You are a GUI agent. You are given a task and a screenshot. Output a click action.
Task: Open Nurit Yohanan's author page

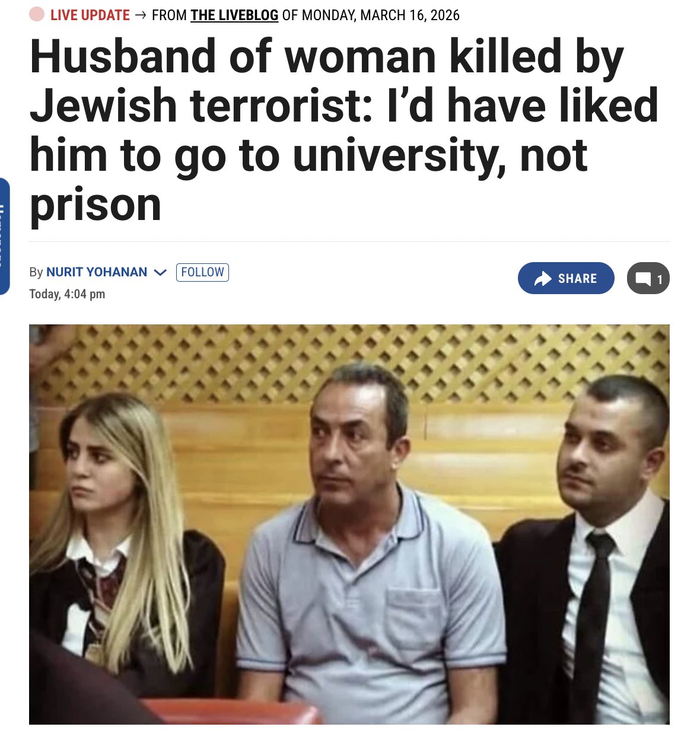pos(97,272)
